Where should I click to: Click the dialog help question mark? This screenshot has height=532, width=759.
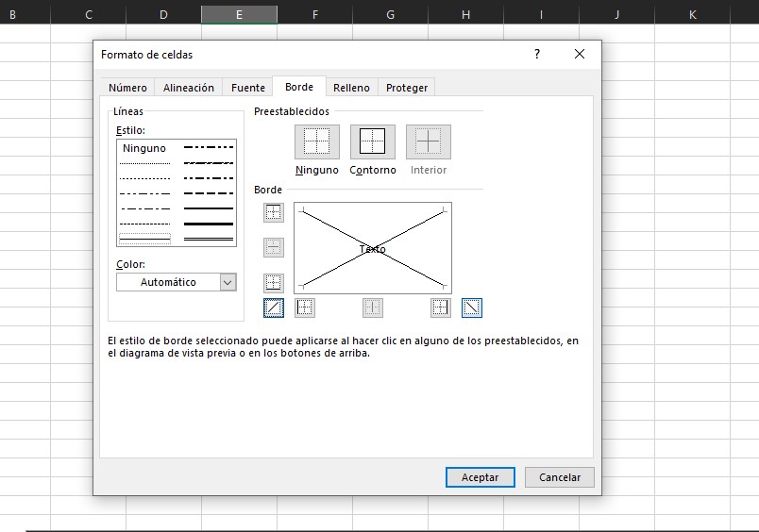[x=537, y=55]
